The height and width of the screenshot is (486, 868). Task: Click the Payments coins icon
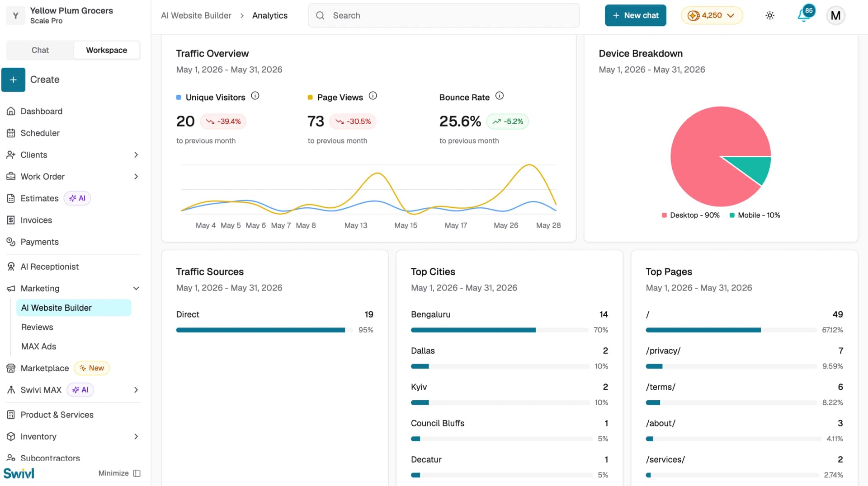(x=11, y=242)
